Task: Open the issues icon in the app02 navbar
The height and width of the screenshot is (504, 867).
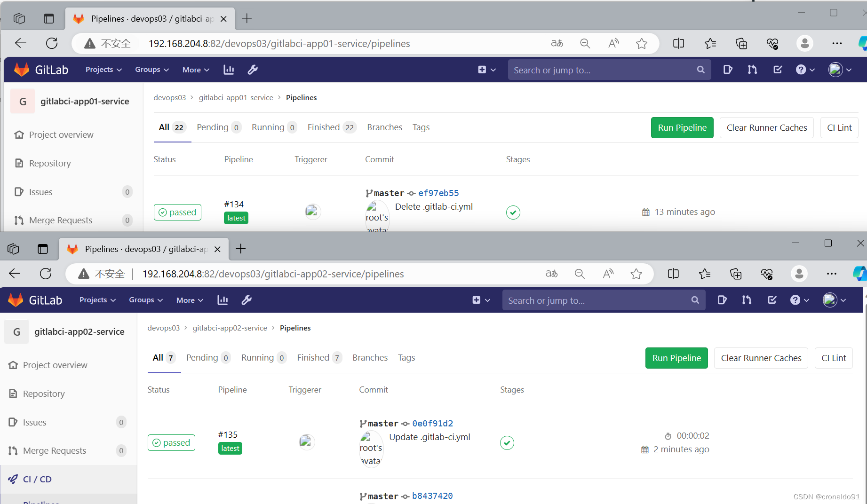Action: pos(722,300)
